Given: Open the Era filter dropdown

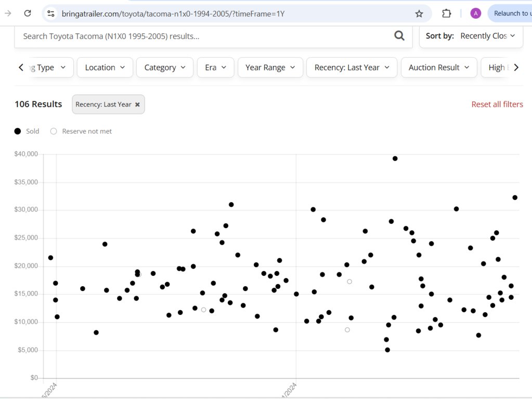Looking at the screenshot, I should pos(215,68).
